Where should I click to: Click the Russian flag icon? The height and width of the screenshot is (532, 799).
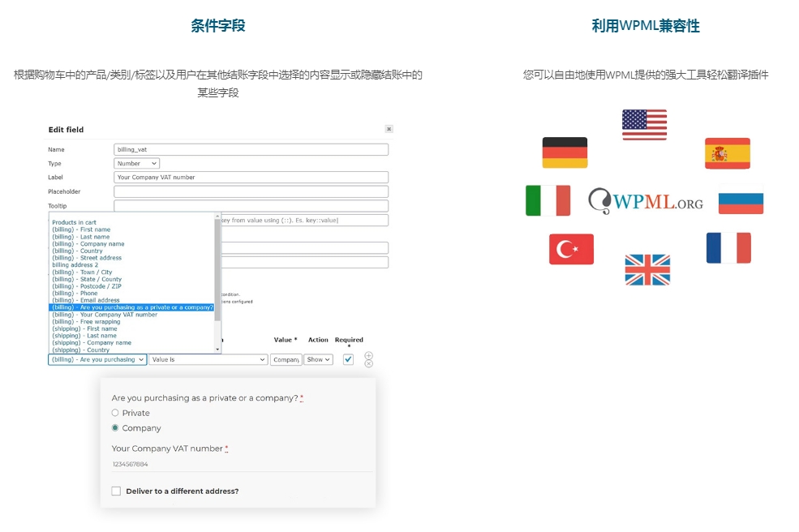741,199
